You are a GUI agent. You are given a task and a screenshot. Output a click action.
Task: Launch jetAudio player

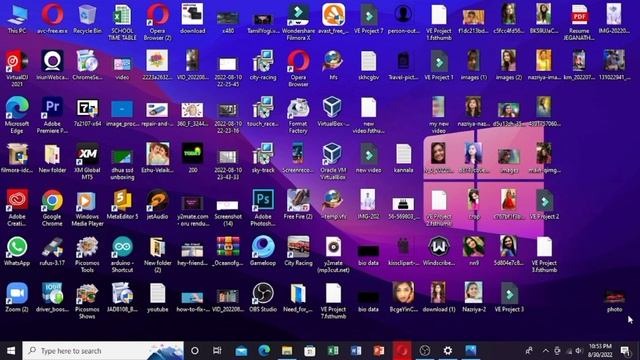(158, 205)
